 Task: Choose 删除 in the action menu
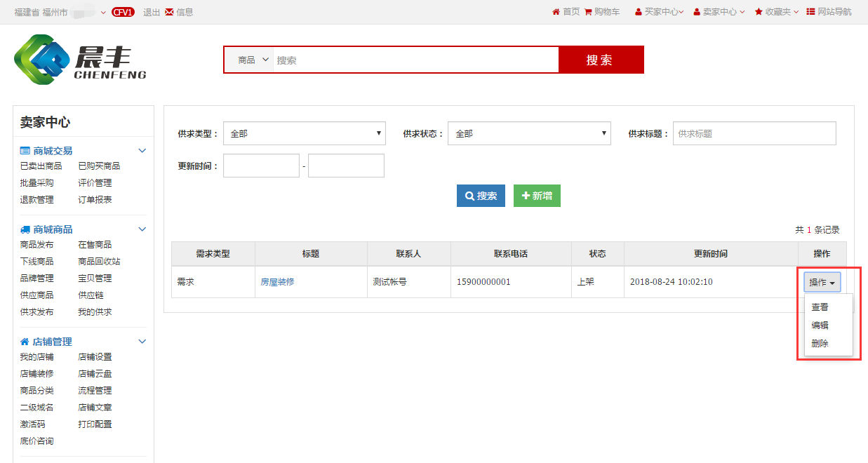pos(820,344)
